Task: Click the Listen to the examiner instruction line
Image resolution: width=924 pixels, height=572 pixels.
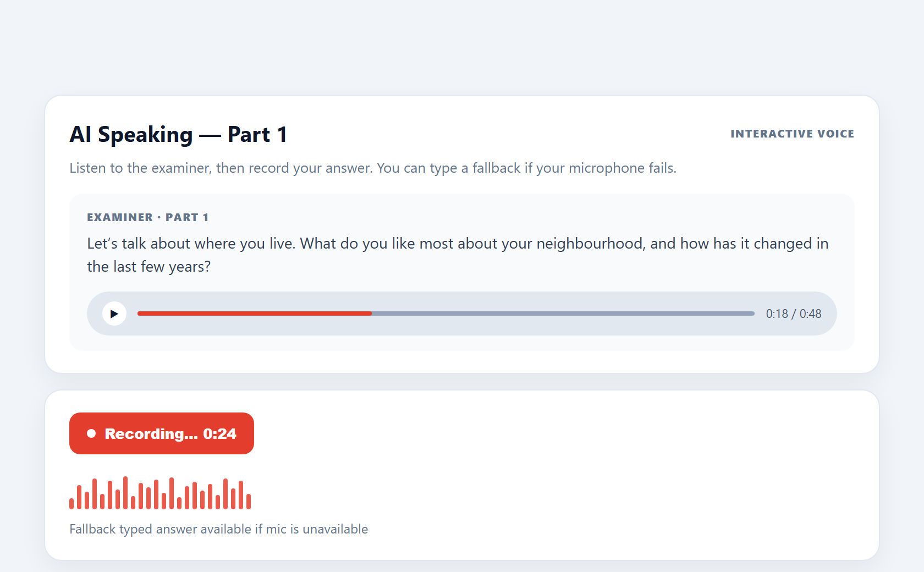Action: (x=373, y=168)
